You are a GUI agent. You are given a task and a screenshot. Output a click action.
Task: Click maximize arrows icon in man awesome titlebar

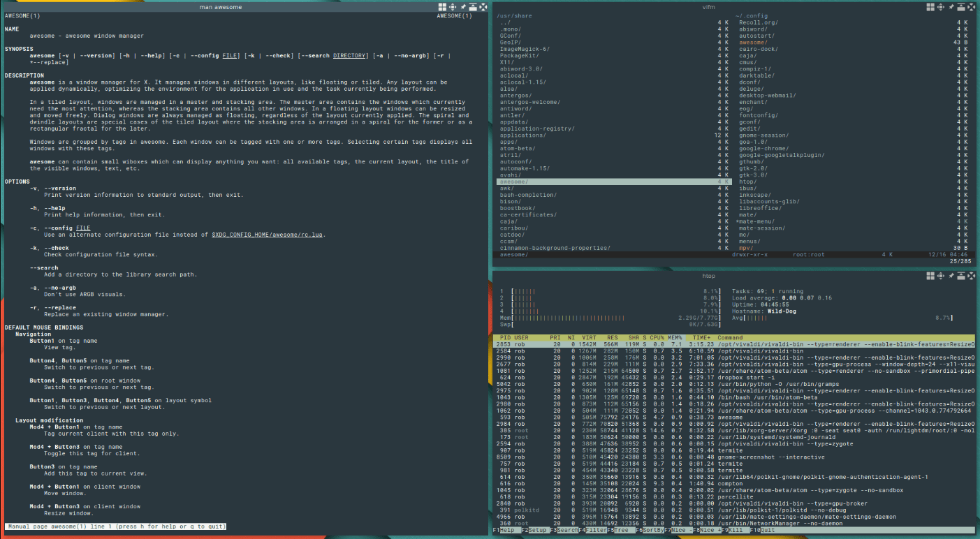(x=453, y=6)
